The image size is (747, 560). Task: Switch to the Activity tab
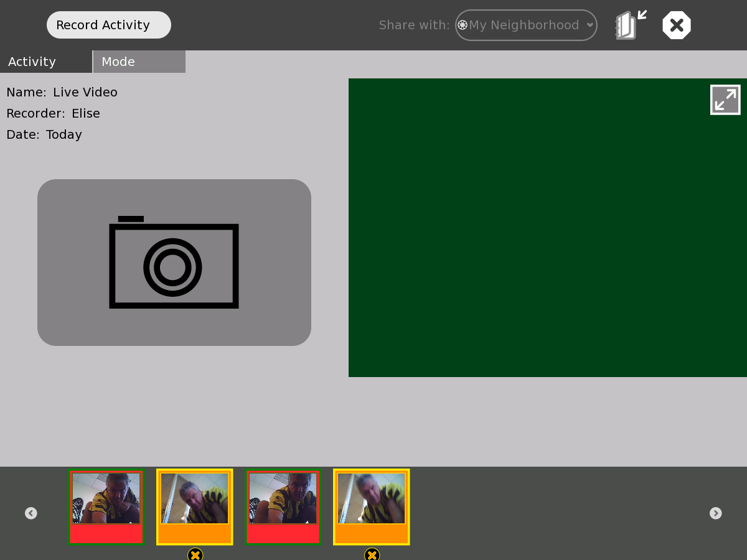[45, 62]
